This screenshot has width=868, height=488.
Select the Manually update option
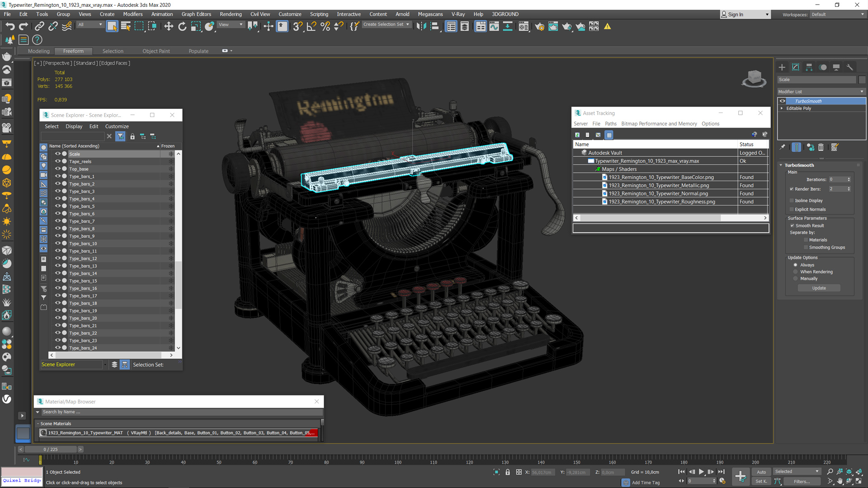point(796,278)
